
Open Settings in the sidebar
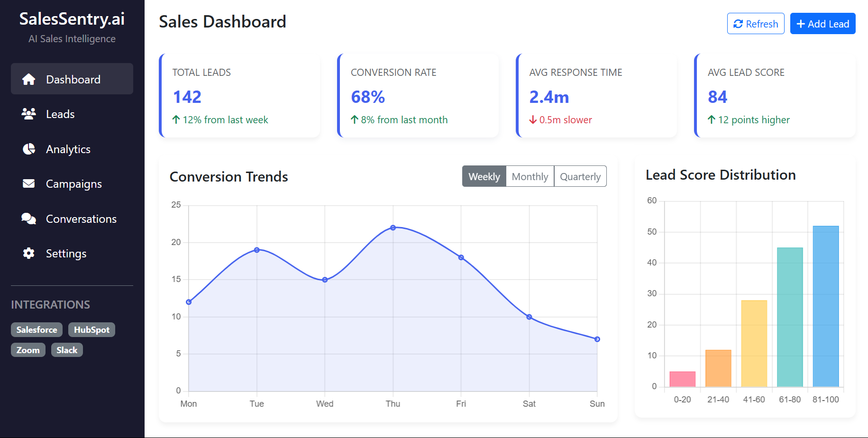click(72, 253)
